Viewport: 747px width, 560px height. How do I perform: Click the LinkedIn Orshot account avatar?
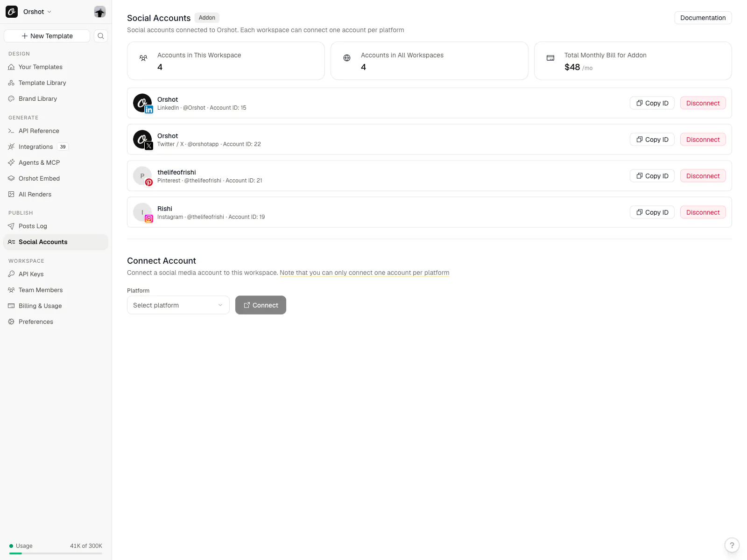point(142,103)
